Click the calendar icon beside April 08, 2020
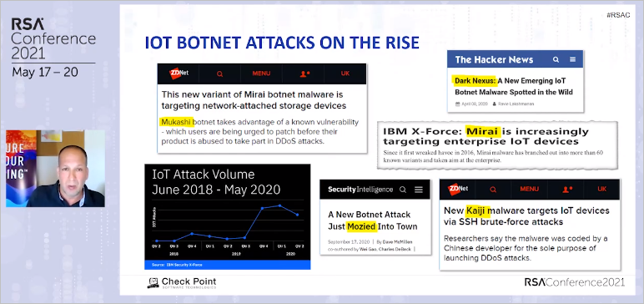 point(457,104)
